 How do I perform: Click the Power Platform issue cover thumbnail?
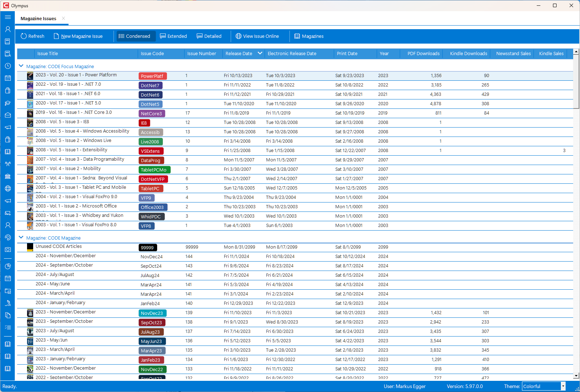tap(30, 76)
